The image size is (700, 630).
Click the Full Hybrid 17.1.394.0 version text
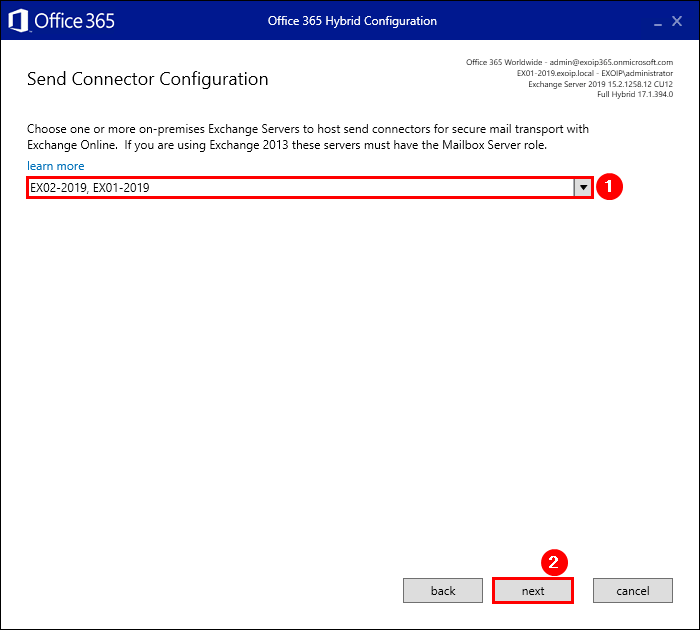coord(634,95)
